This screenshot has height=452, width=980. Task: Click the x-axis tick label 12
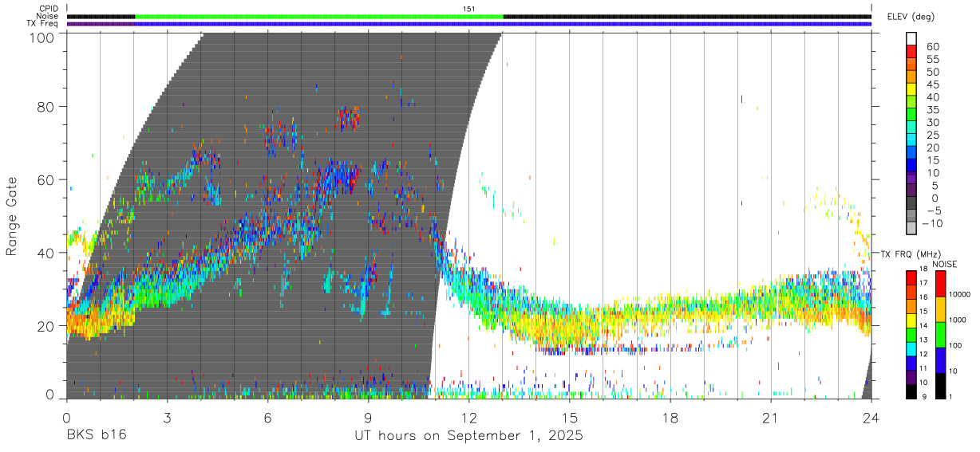click(x=468, y=417)
